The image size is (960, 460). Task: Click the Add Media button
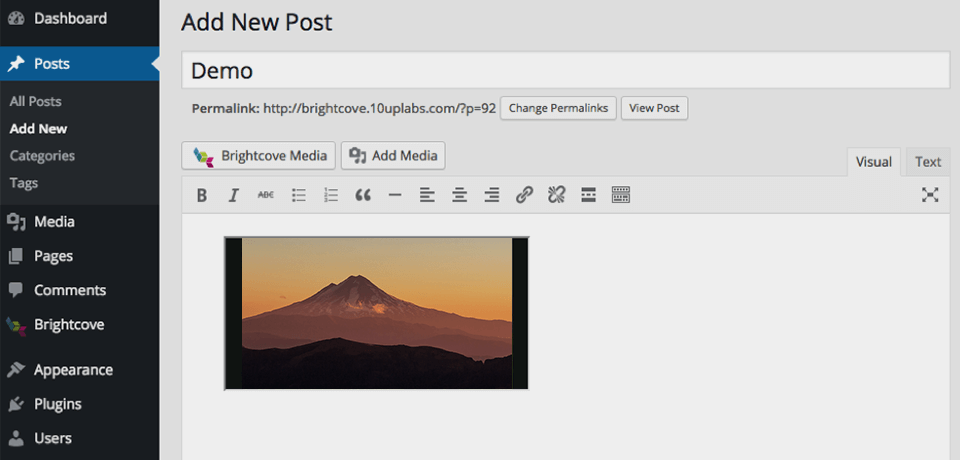[x=393, y=156]
